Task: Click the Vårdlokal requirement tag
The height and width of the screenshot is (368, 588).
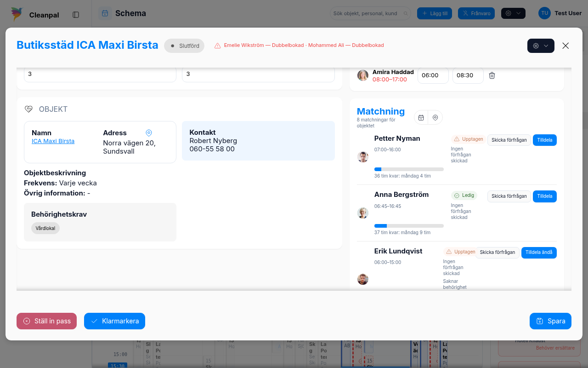Action: pos(45,228)
